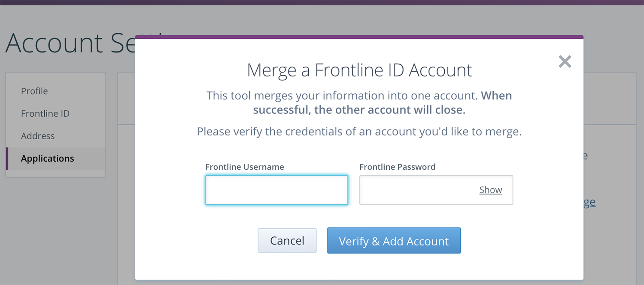The width and height of the screenshot is (644, 285).
Task: Click the Frontline Username field label
Action: 245,167
